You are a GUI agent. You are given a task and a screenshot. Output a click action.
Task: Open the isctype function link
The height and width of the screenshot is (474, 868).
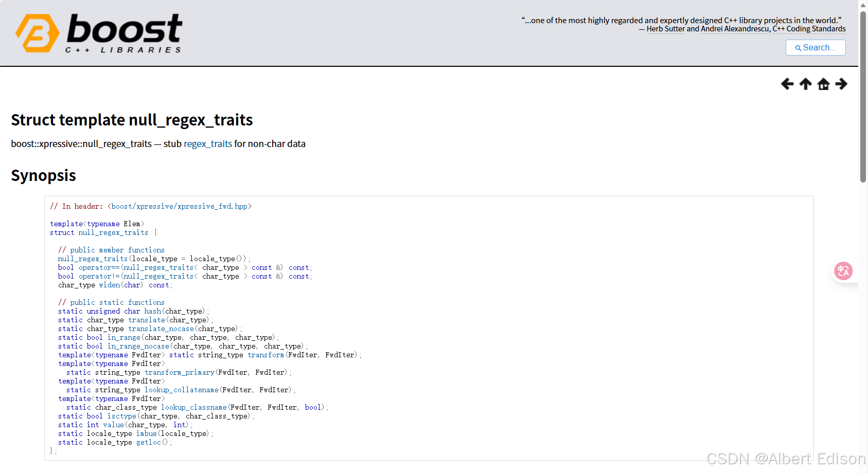tap(121, 416)
